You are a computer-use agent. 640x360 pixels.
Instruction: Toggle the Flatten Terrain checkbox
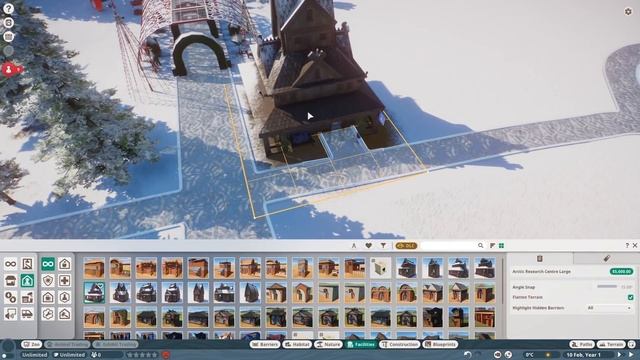(x=631, y=297)
